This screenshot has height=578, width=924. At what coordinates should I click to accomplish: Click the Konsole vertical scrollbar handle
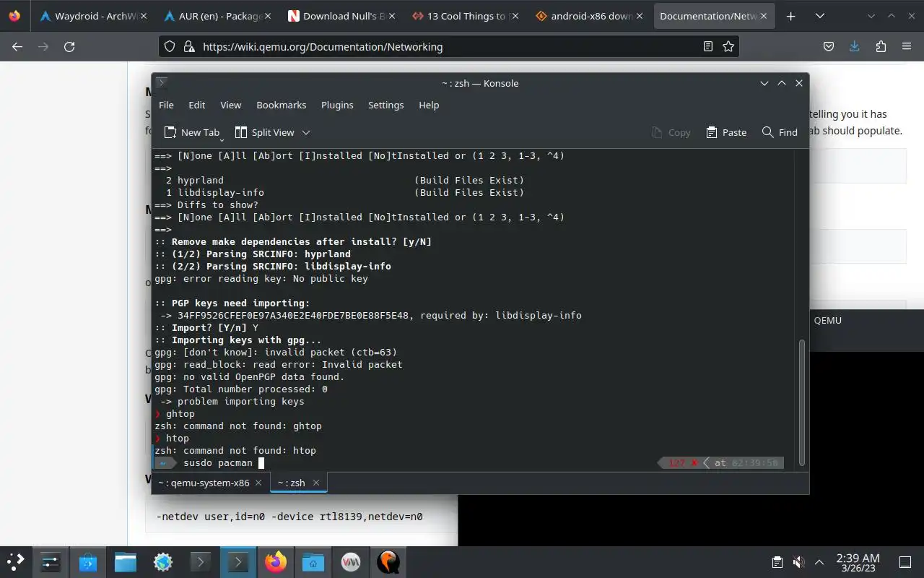pyautogui.click(x=801, y=402)
